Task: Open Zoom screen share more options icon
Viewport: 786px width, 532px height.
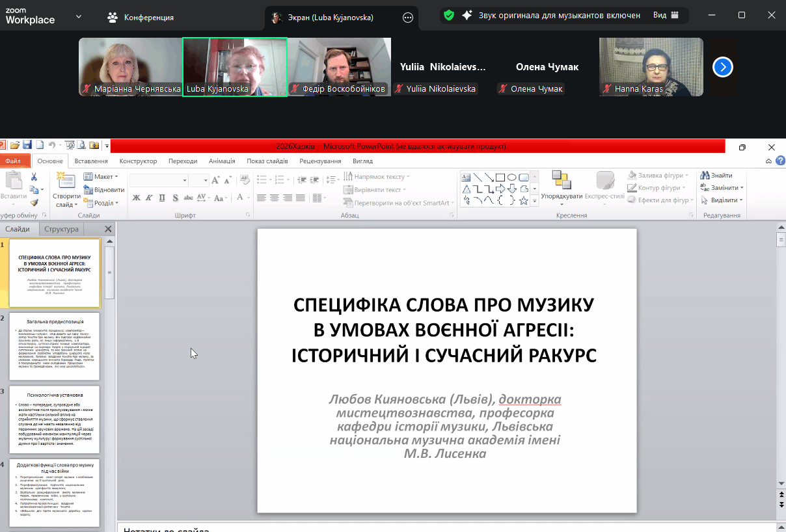Action: click(408, 18)
